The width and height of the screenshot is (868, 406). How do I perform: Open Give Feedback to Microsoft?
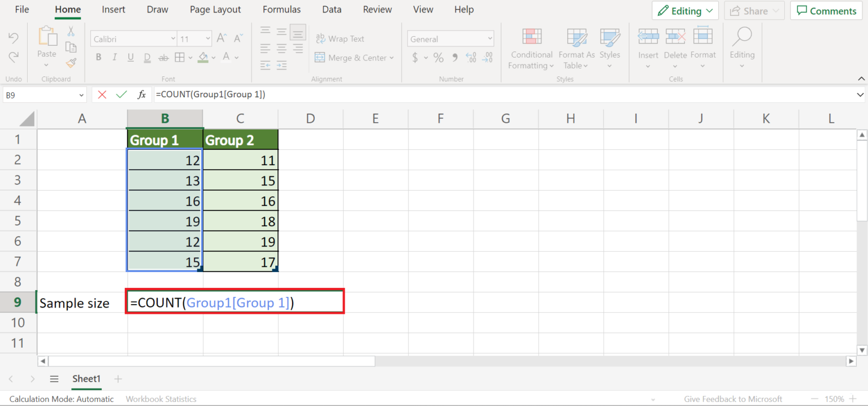[x=732, y=399]
